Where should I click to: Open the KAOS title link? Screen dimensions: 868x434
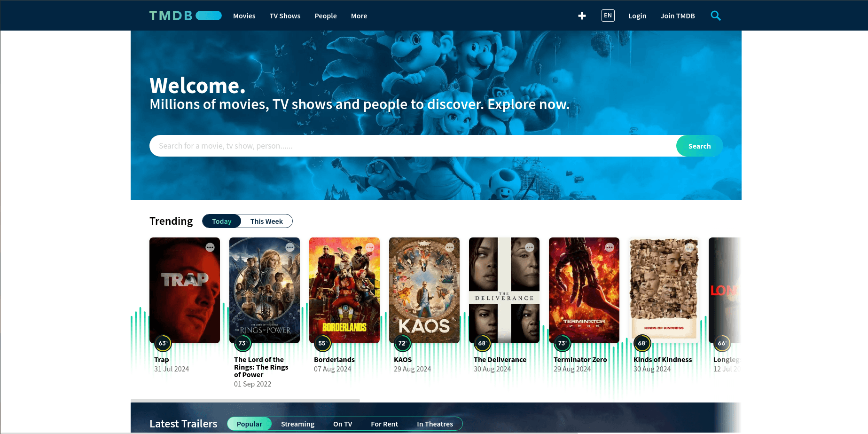403,360
